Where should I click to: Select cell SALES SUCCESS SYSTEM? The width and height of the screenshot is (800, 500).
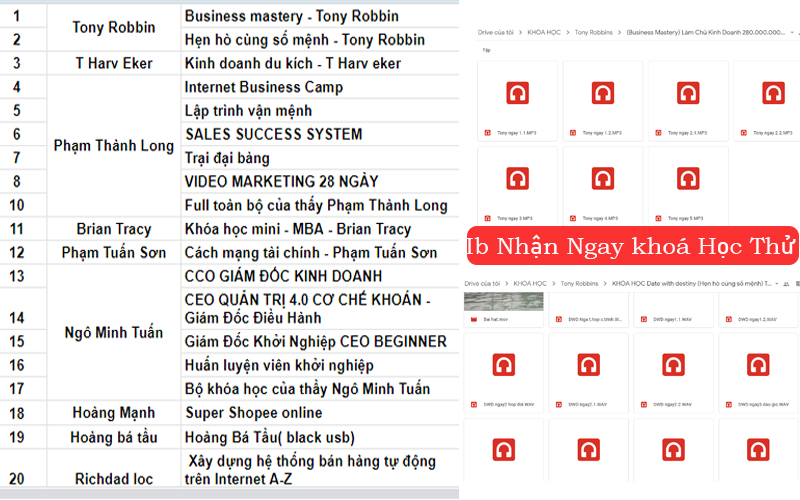tap(320, 134)
